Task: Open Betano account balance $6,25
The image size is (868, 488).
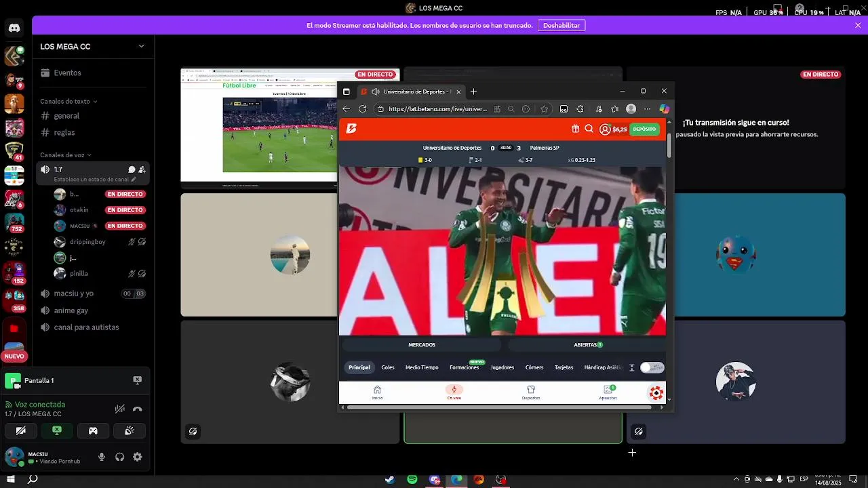Action: tap(613, 129)
